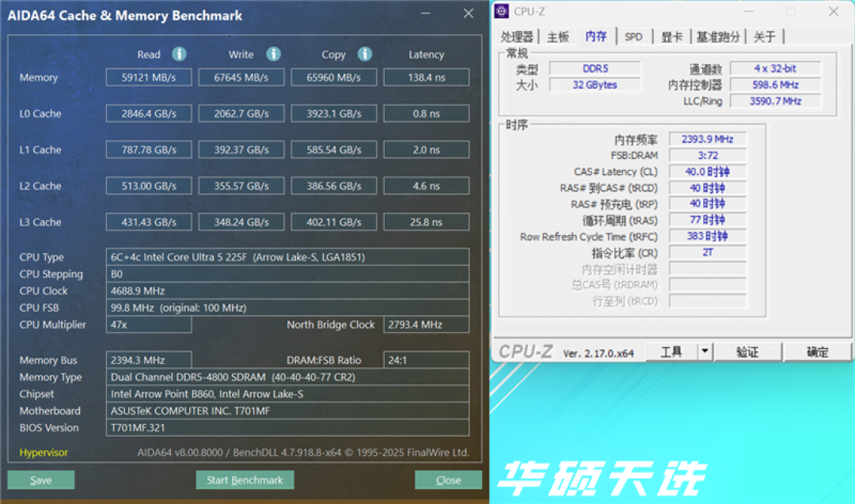The width and height of the screenshot is (855, 504).
Task: Click FSB:DRAM value 3:72
Action: pyautogui.click(x=707, y=156)
